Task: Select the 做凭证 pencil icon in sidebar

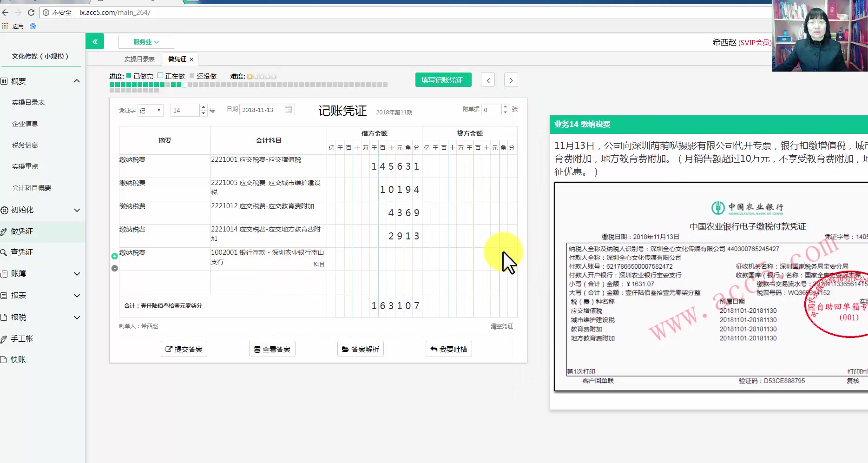Action: click(x=5, y=231)
